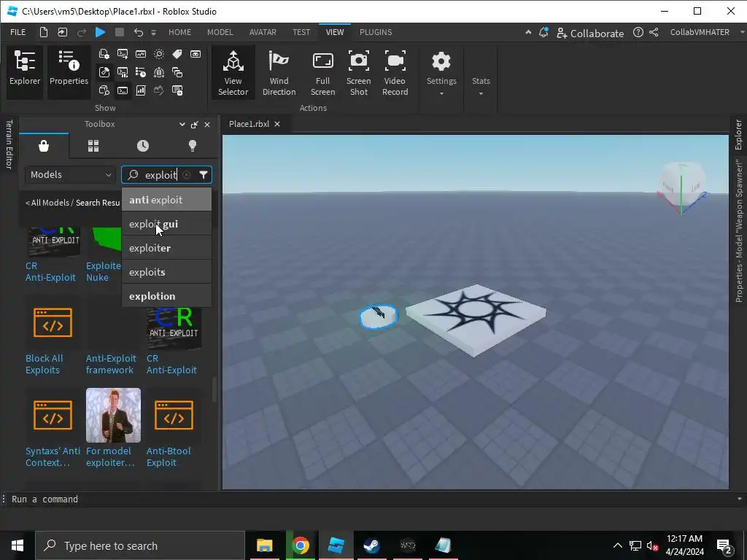Clear the Toolbox search text
The width and height of the screenshot is (747, 560).
(186, 175)
